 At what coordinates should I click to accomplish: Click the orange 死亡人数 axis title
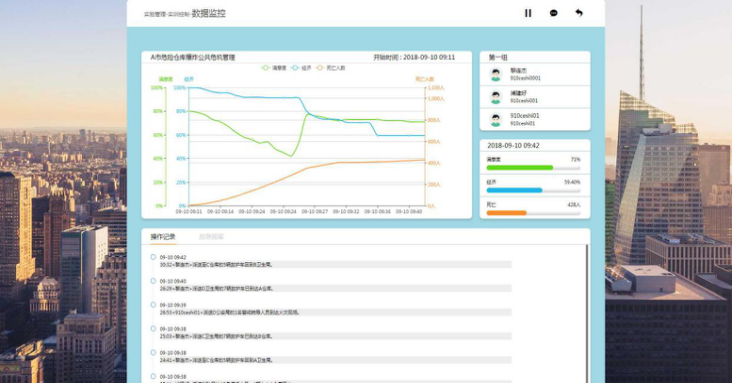click(x=424, y=79)
